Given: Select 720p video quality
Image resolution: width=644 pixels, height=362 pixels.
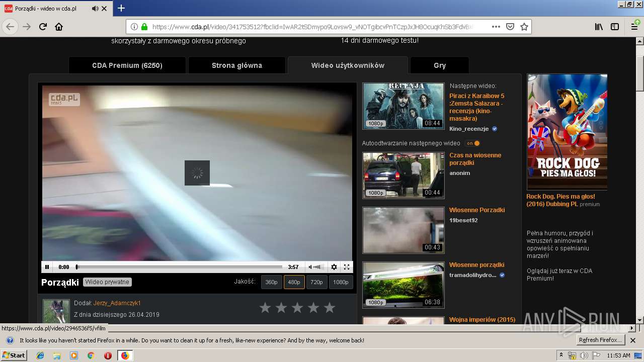Looking at the screenshot, I should (x=316, y=282).
